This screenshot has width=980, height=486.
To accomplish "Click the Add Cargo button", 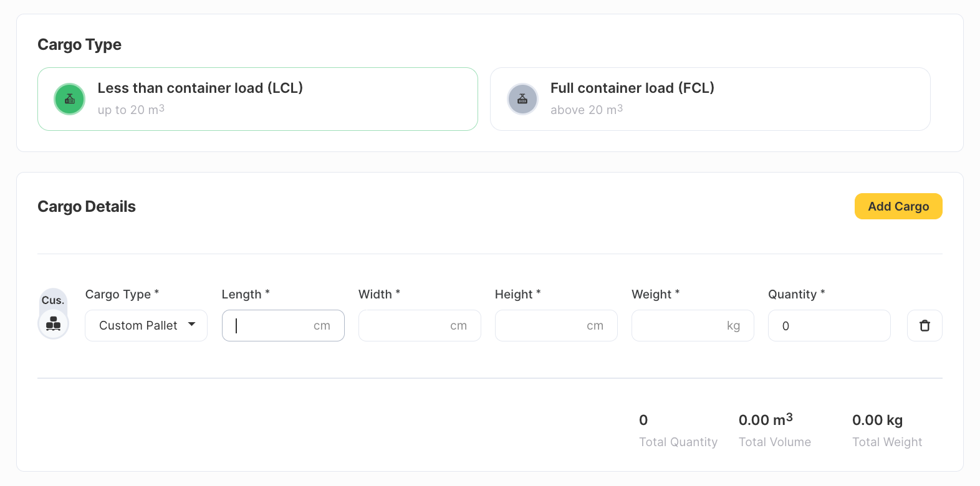I will coord(898,206).
